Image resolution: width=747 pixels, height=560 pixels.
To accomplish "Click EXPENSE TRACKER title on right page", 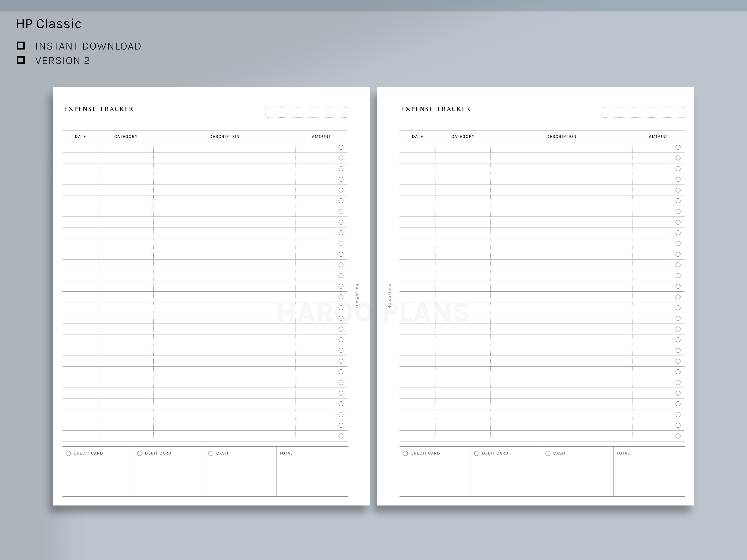I will [436, 109].
